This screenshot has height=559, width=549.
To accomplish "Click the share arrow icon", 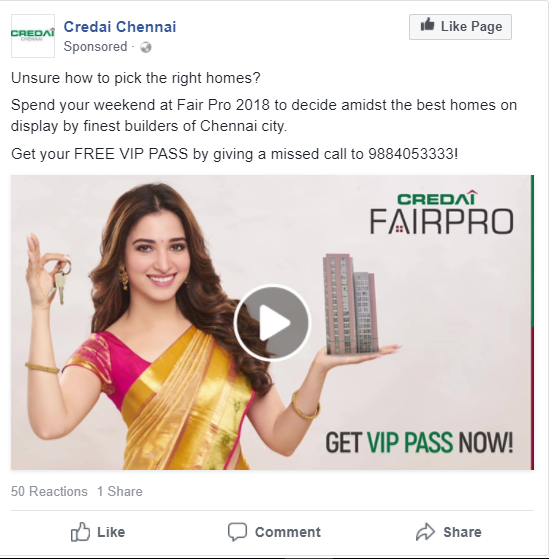I will pos(425,532).
